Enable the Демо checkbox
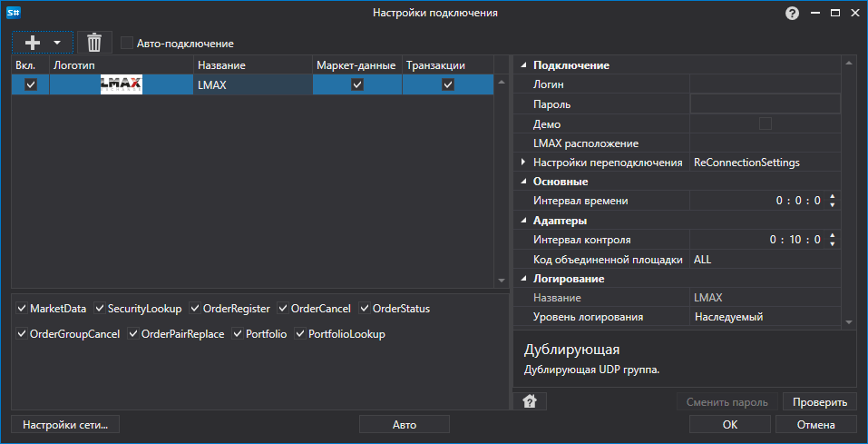The image size is (868, 444). coord(765,123)
